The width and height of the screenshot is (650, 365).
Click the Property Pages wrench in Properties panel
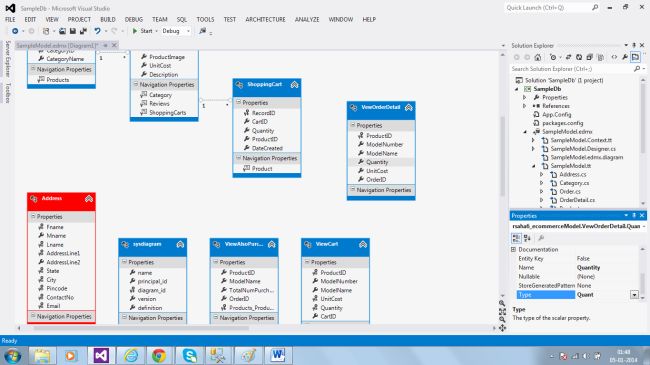pos(541,238)
